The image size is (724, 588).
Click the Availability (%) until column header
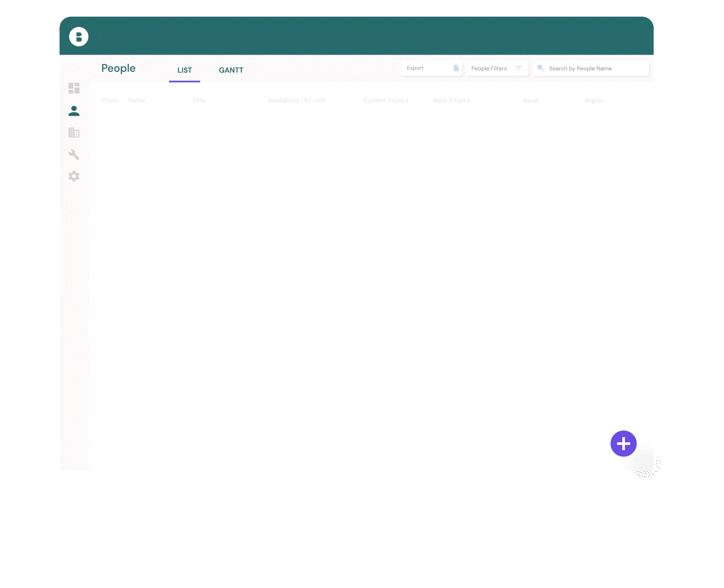coord(296,100)
